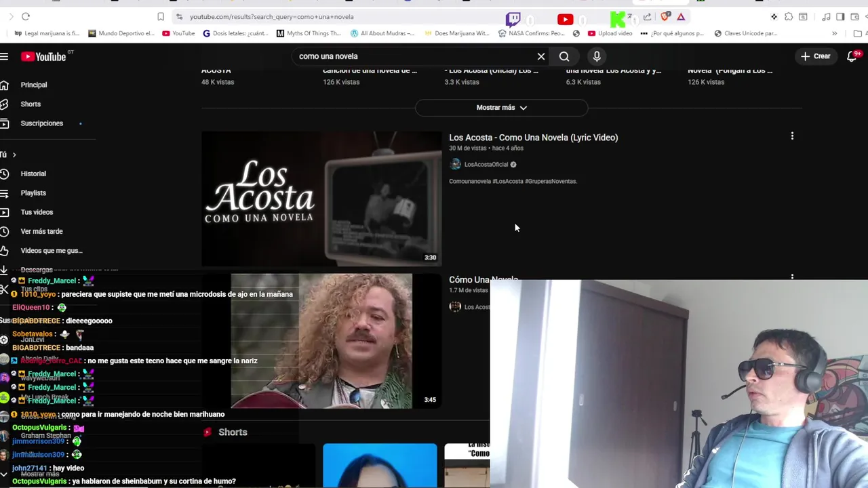Image resolution: width=868 pixels, height=488 pixels.
Task: Open the 'Mundo Deportivo' bookmark
Action: (121, 33)
